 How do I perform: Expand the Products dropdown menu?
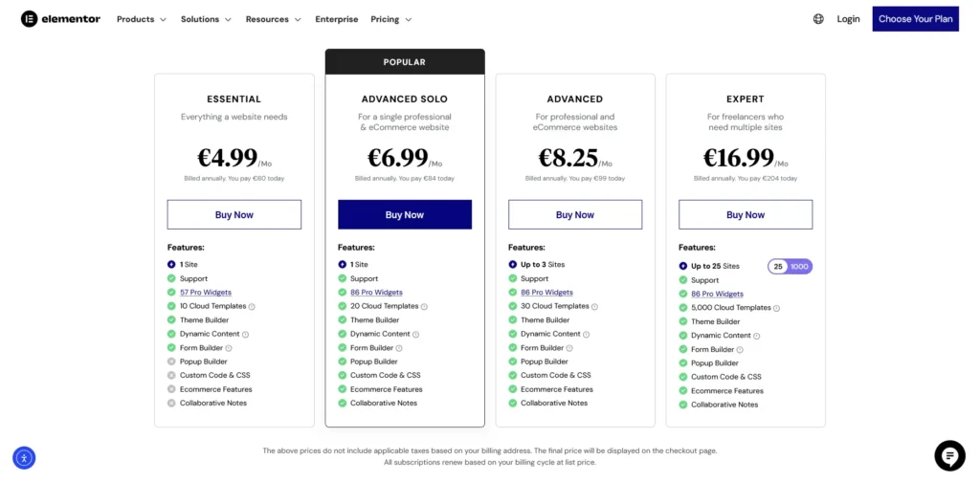pos(142,19)
